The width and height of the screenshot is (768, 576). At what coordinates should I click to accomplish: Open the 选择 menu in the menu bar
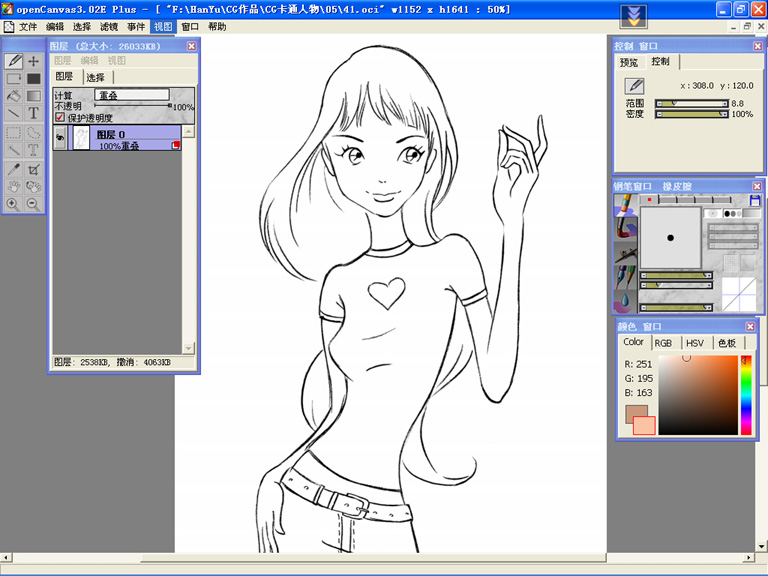[82, 26]
